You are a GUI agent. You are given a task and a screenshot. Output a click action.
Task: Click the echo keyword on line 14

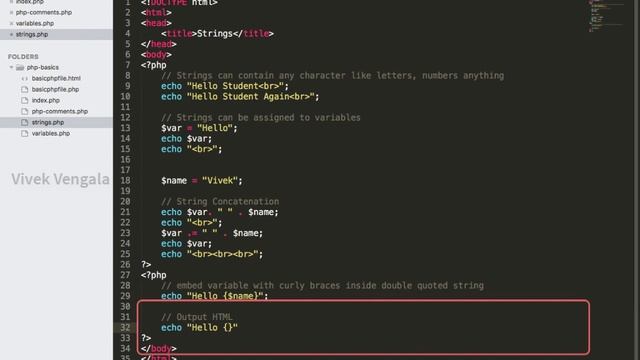point(171,139)
